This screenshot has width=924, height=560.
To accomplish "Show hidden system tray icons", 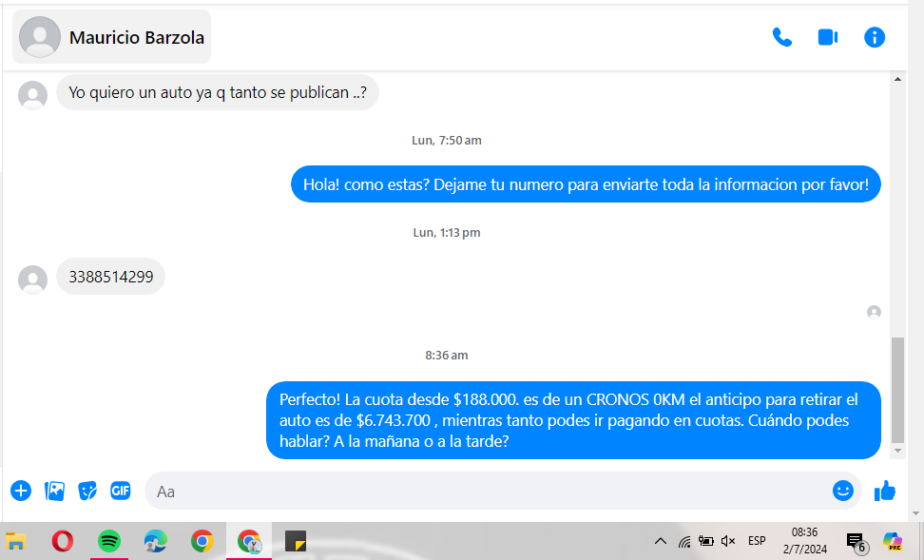I will 661,541.
